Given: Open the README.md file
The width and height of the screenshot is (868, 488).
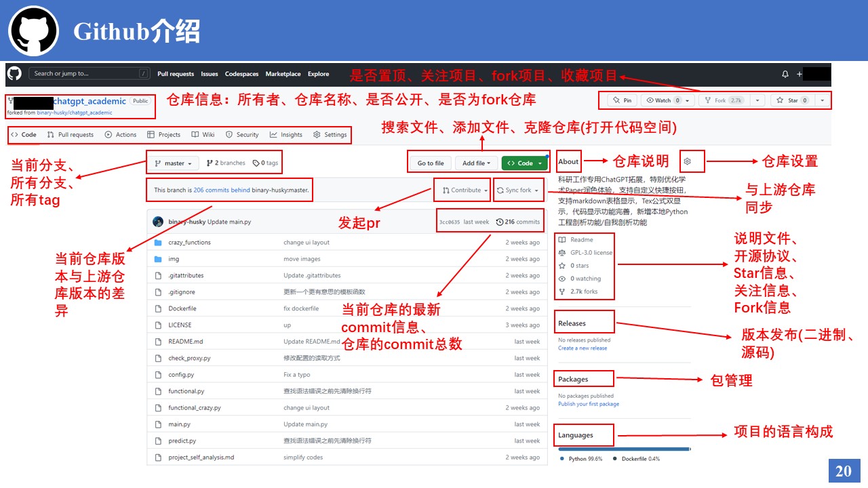Looking at the screenshot, I should [x=186, y=342].
